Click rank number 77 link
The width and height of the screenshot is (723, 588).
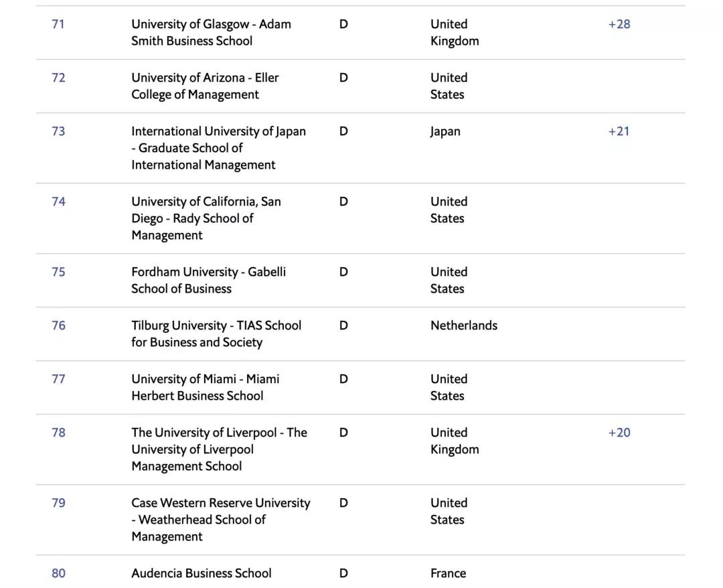click(x=58, y=379)
